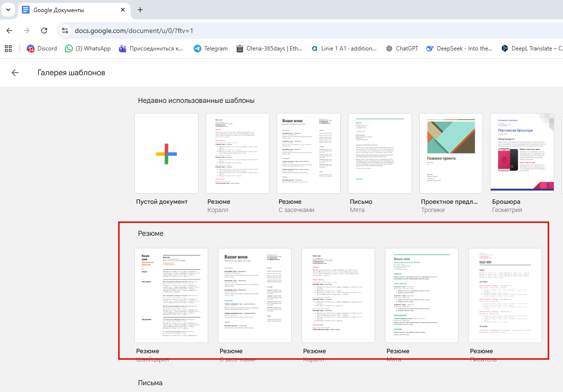Open the DeepL Translate bookmark
This screenshot has height=392, width=563.
(531, 49)
